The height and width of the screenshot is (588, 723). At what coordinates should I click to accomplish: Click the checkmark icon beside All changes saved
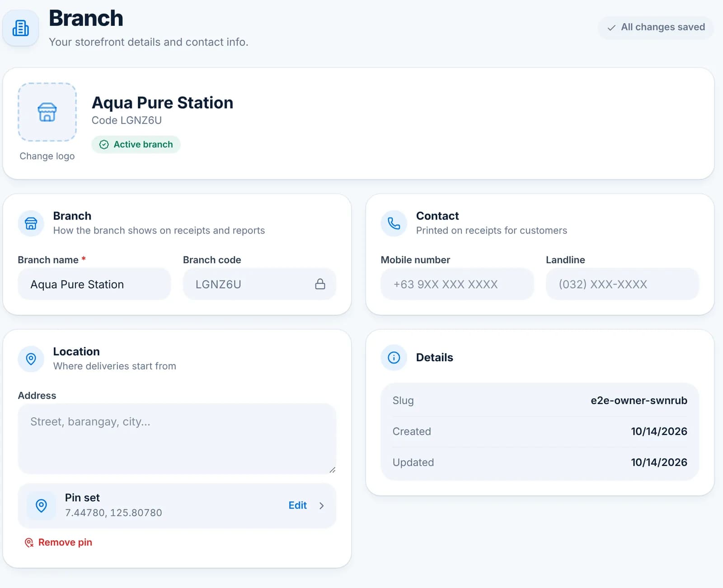tap(611, 28)
